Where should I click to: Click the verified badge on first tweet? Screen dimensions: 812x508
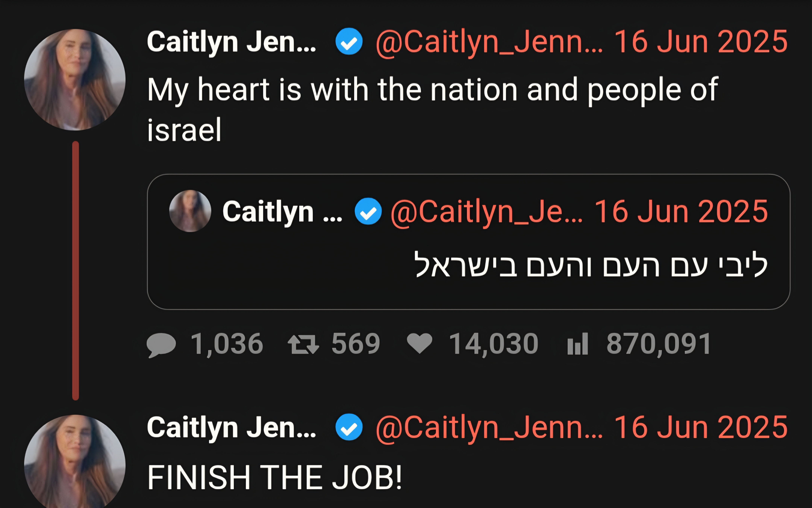click(x=349, y=41)
